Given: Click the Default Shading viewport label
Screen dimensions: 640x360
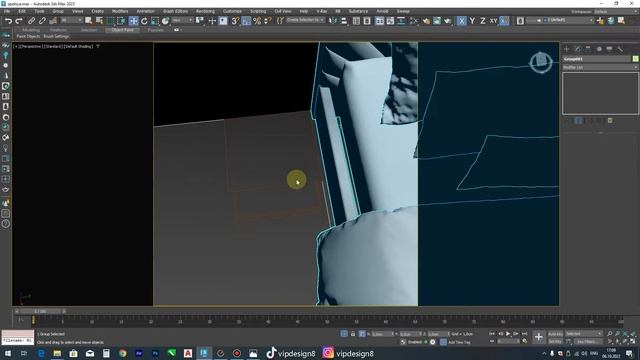Looking at the screenshot, I should (x=79, y=47).
